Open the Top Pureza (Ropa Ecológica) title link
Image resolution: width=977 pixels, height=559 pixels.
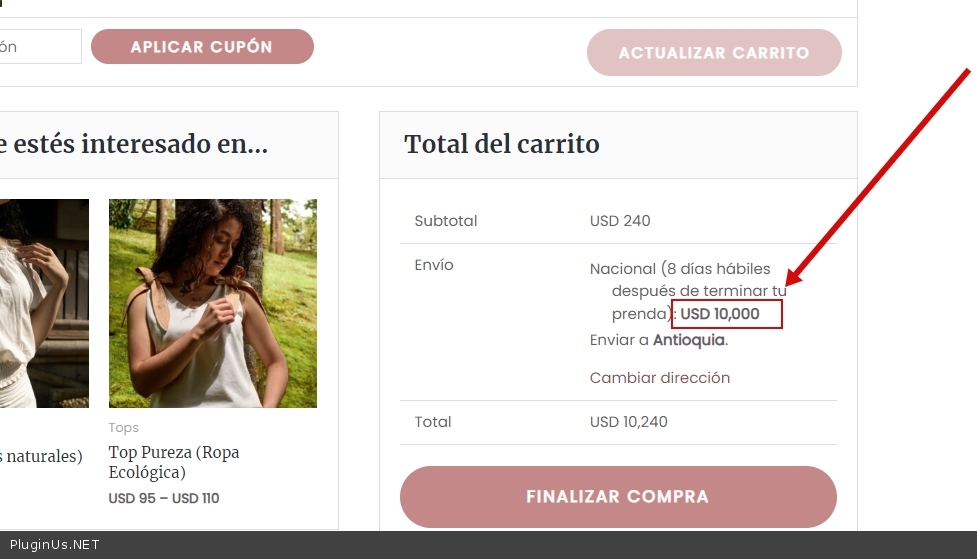[x=174, y=462]
